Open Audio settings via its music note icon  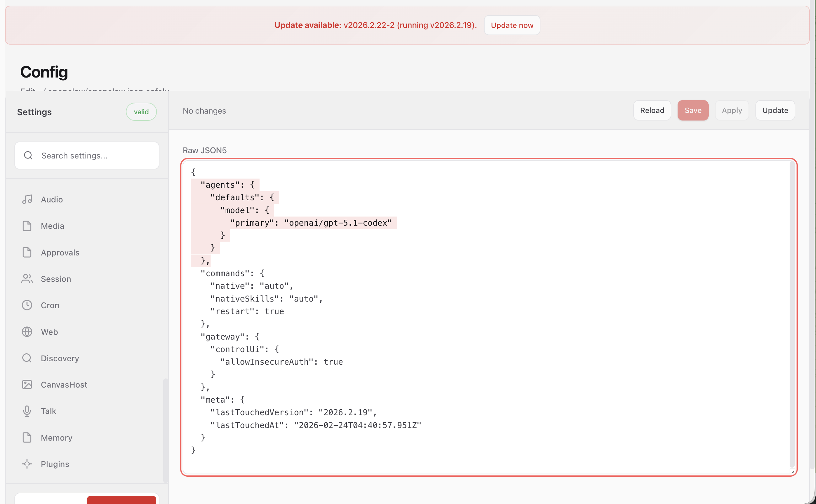(x=27, y=199)
